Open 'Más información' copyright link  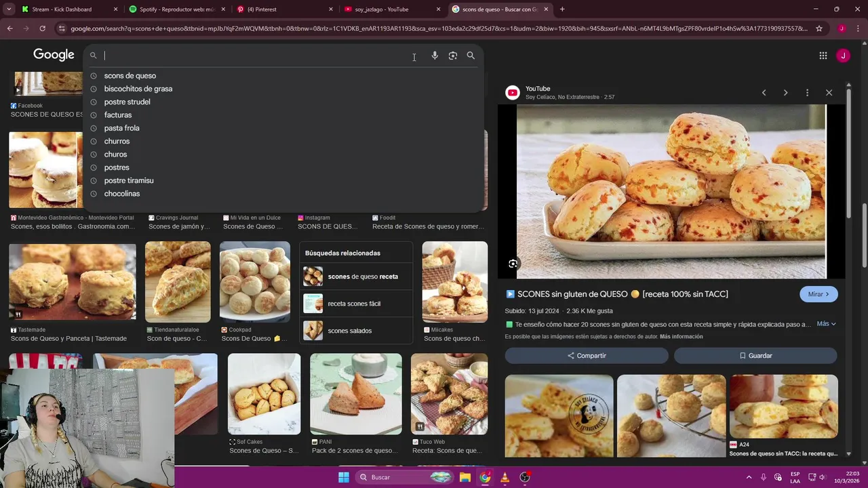681,337
